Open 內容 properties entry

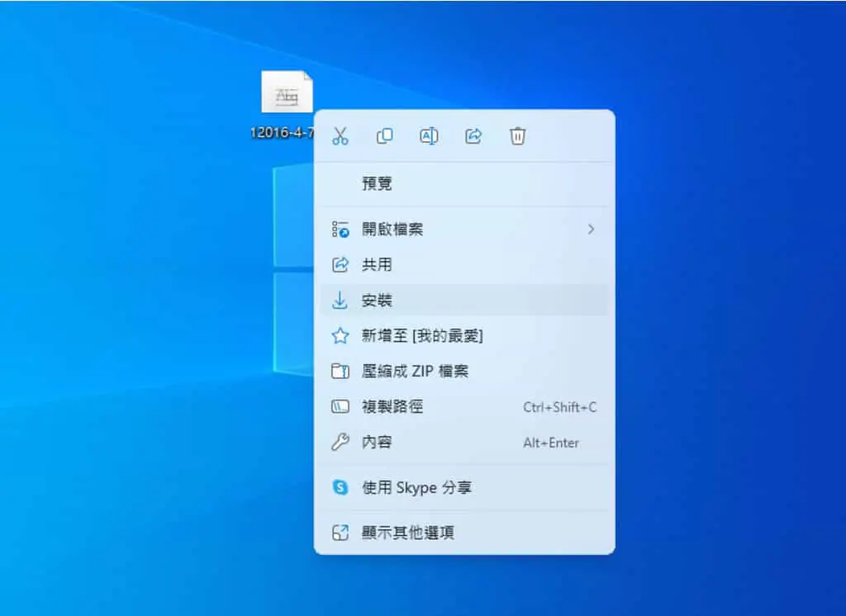click(x=464, y=443)
